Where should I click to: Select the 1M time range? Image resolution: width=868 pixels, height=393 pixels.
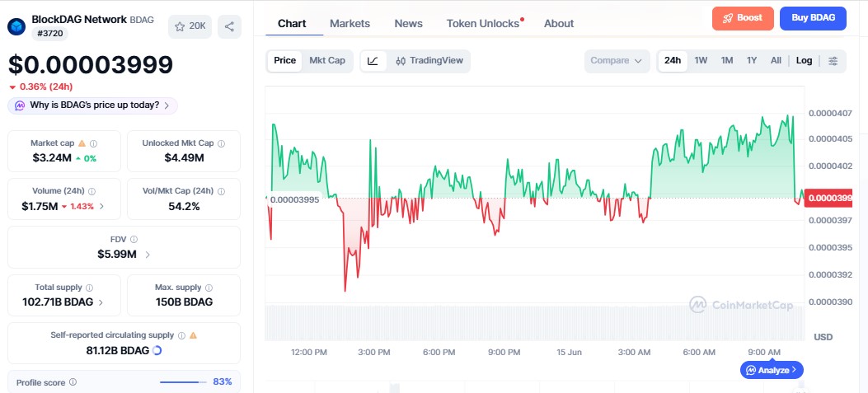[x=727, y=61]
